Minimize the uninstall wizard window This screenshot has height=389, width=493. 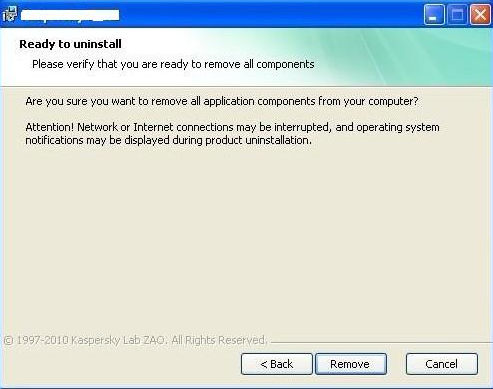click(x=434, y=15)
